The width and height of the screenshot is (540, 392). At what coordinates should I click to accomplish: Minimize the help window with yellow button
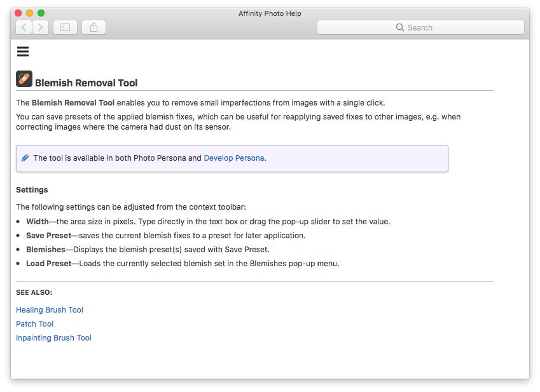click(30, 13)
